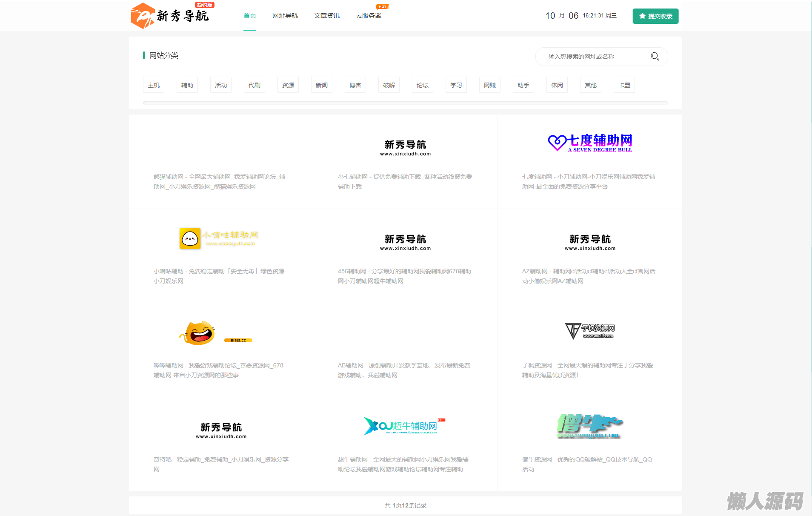Open the 云服务器 menu item
This screenshot has height=516, width=812.
pos(369,16)
